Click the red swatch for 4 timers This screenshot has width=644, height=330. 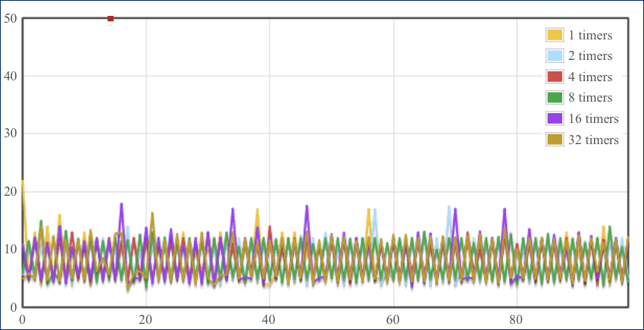coord(554,77)
